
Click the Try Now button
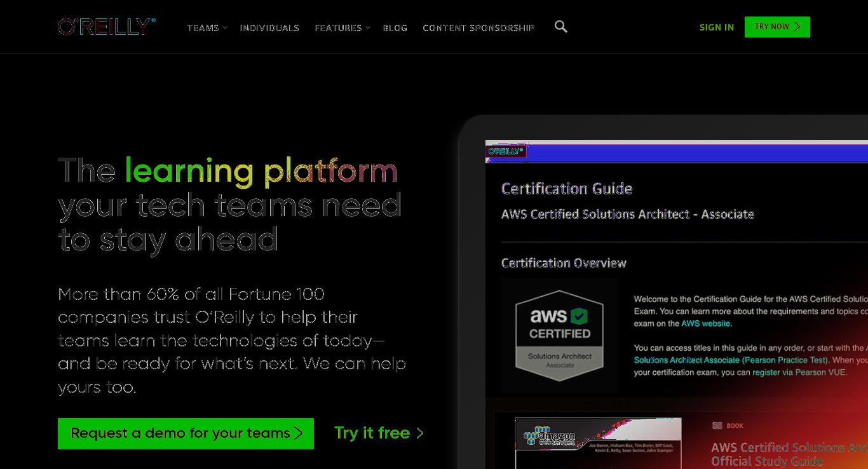[x=777, y=27]
